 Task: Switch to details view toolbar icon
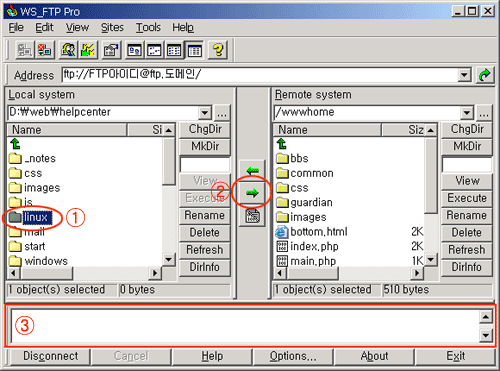click(194, 51)
